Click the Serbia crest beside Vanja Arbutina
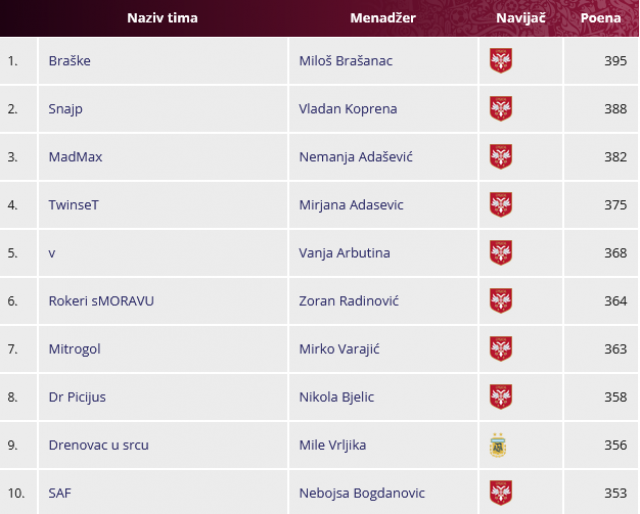This screenshot has height=514, width=640. coord(501,253)
